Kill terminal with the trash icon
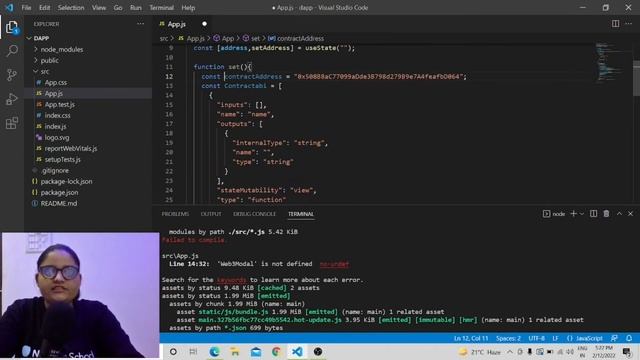Screen dimensions: 640x360 coord(607,213)
